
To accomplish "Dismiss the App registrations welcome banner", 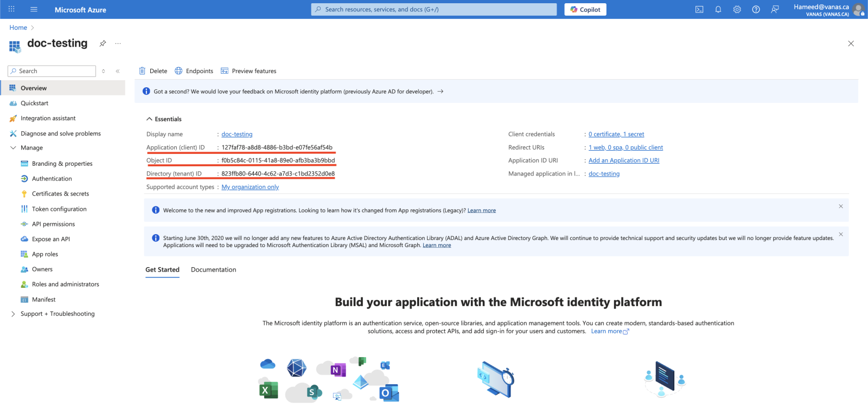I will [x=841, y=206].
